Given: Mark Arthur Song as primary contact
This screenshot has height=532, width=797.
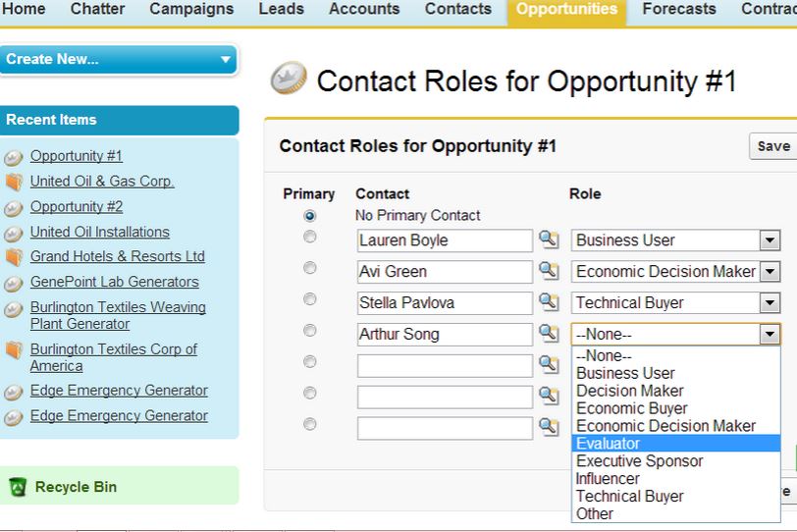Looking at the screenshot, I should point(310,331).
